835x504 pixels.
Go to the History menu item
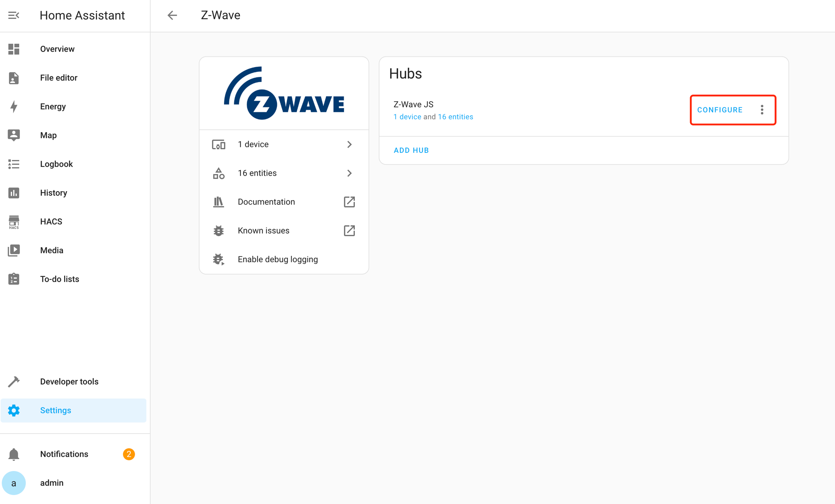tap(54, 193)
